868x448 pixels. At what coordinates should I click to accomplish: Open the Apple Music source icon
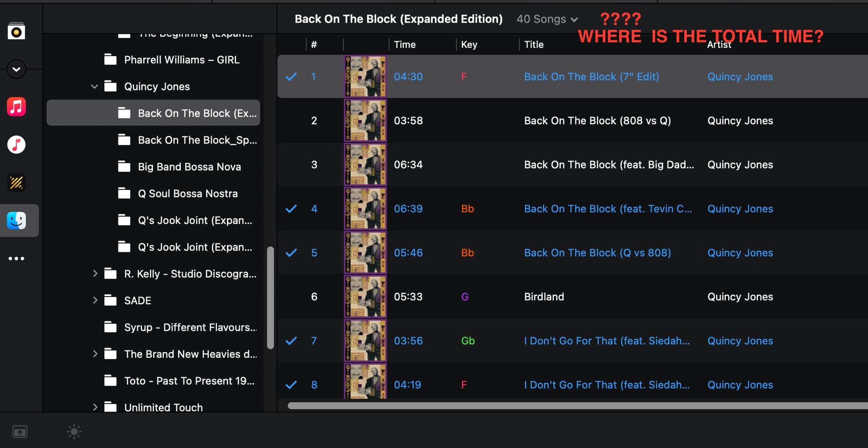click(16, 107)
